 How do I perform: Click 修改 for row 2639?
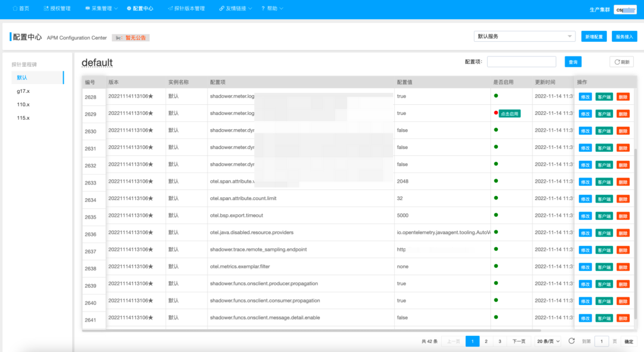point(586,284)
